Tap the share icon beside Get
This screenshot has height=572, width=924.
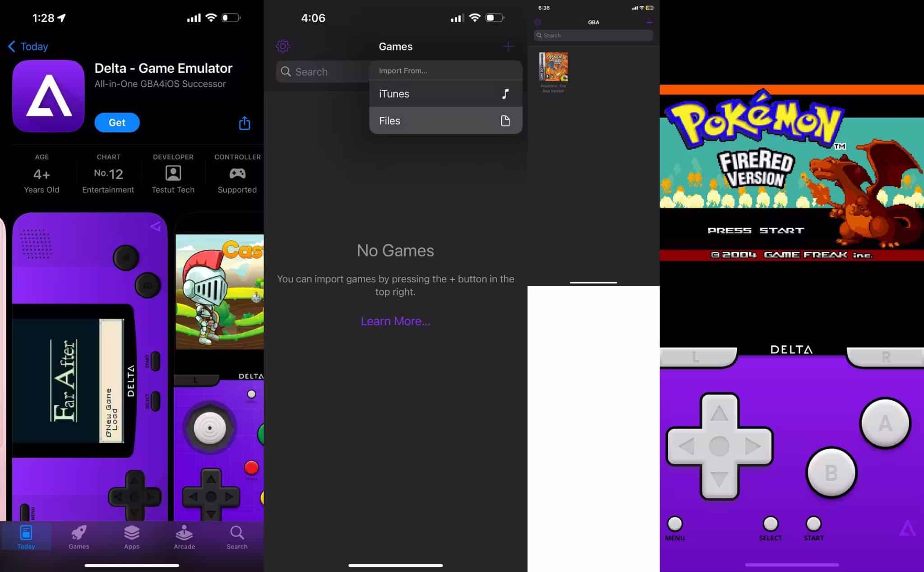pyautogui.click(x=245, y=123)
